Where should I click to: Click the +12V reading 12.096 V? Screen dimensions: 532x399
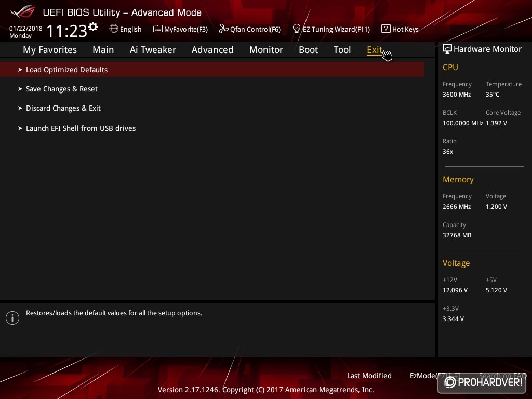click(455, 290)
